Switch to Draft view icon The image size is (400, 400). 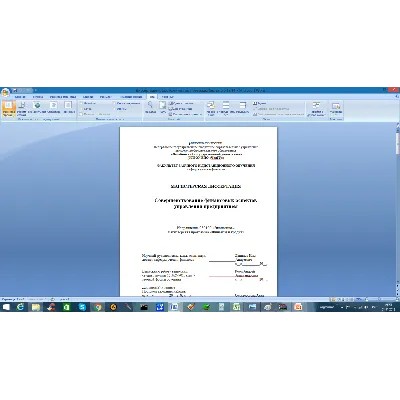pos(68,108)
